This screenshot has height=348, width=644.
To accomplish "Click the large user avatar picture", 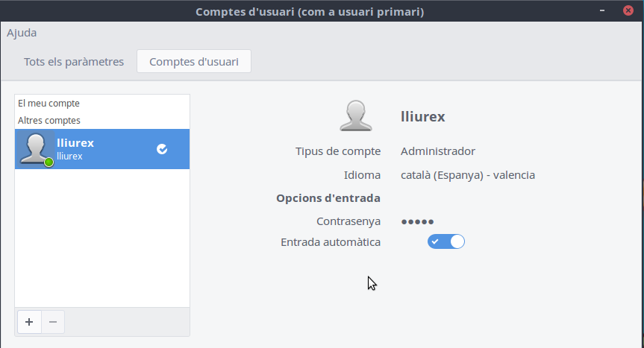I will click(356, 116).
